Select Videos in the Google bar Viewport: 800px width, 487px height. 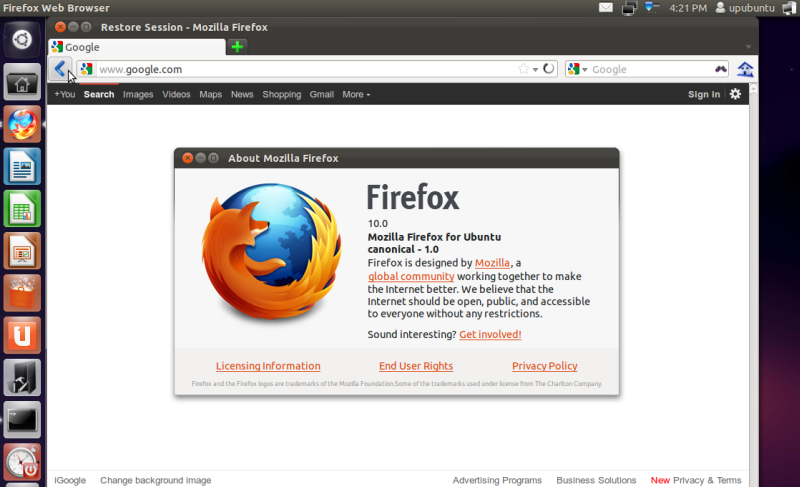coord(176,94)
